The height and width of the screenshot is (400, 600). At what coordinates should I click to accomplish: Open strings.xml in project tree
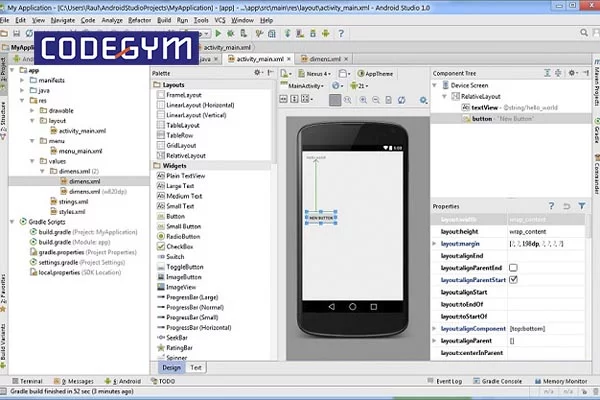[69, 202]
